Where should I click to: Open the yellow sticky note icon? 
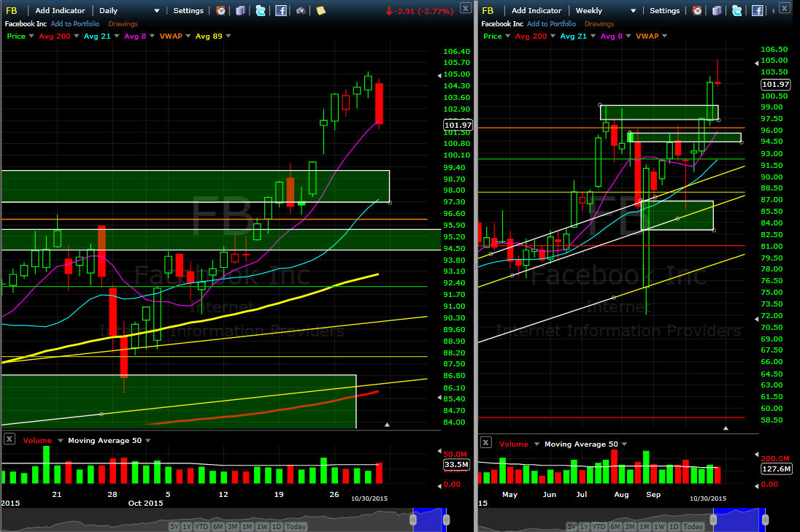click(321, 10)
